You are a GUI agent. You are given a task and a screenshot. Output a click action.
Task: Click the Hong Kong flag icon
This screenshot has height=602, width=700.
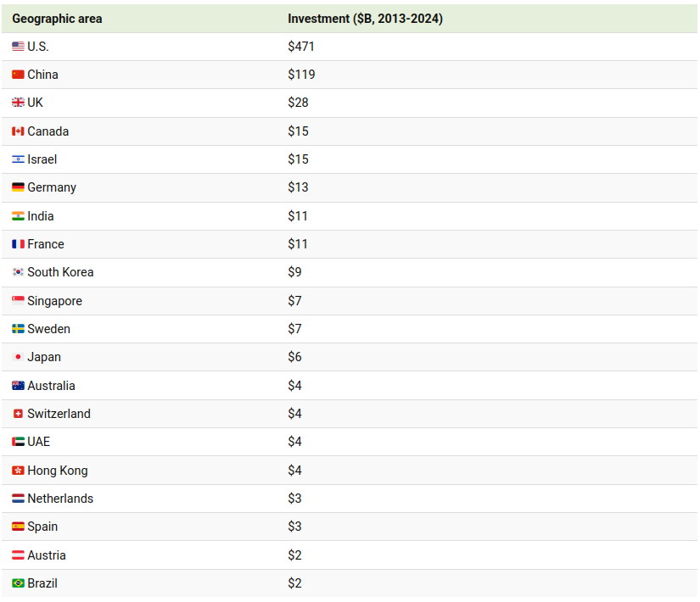click(18, 471)
